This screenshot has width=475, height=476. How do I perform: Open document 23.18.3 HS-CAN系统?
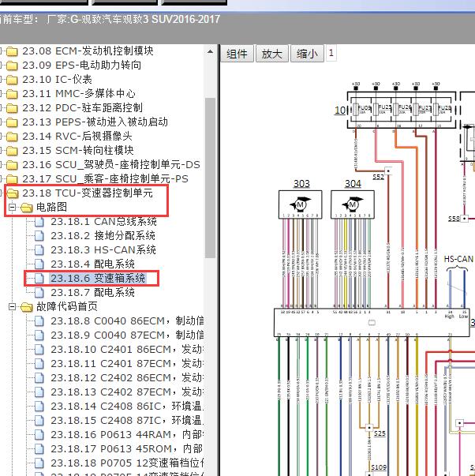pyautogui.click(x=103, y=250)
